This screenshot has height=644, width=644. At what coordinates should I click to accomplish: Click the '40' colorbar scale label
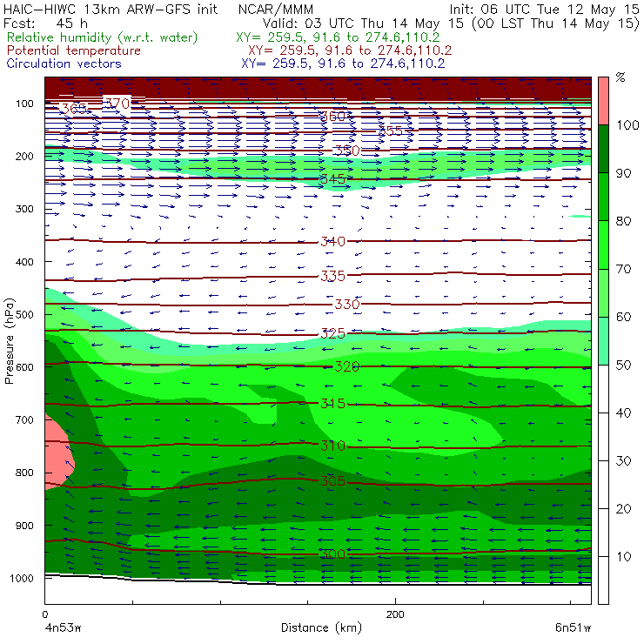pos(623,413)
